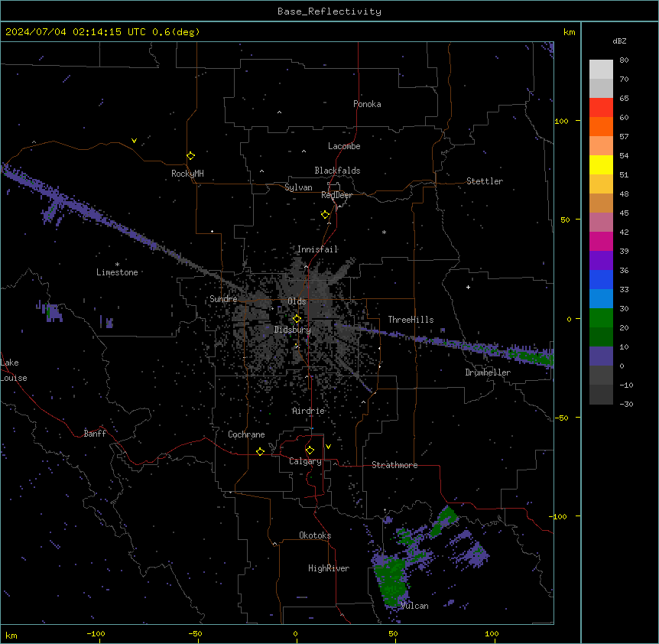The width and height of the screenshot is (659, 644).
Task: Pick the red 65-60 dBZ legend swatch
Action: (601, 108)
